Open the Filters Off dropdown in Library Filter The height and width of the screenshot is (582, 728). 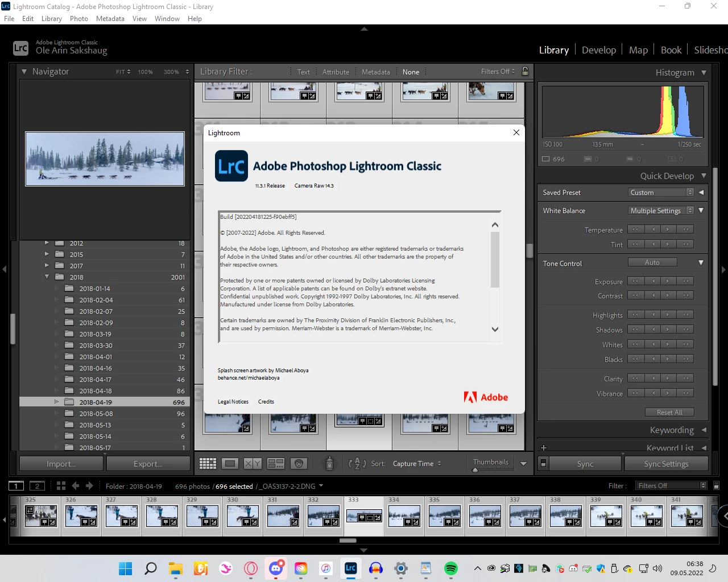click(x=498, y=72)
